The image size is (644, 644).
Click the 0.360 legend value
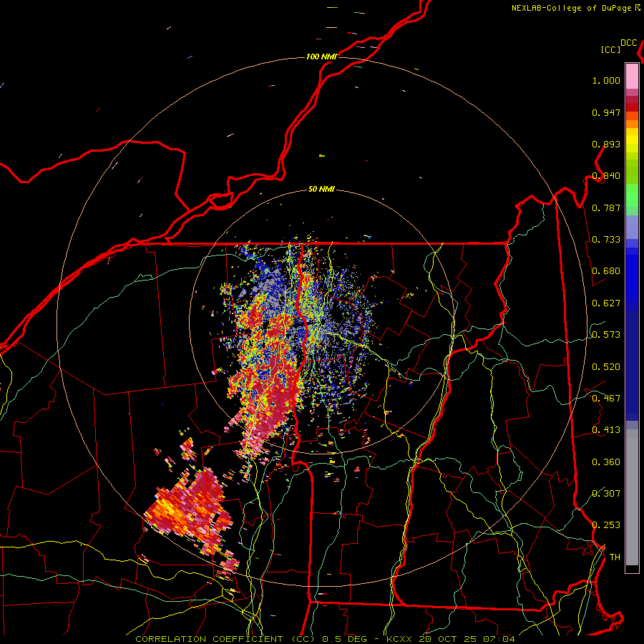point(606,462)
